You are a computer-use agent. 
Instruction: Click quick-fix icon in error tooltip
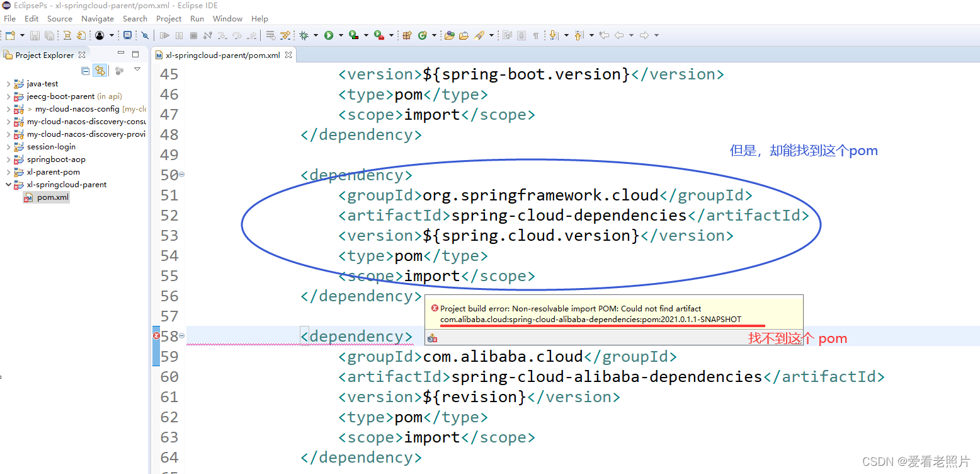tap(432, 338)
